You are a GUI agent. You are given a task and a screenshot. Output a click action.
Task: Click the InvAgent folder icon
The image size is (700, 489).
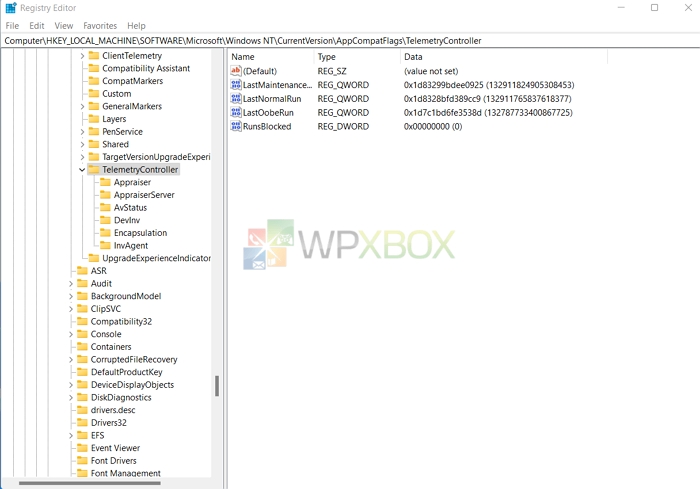(x=105, y=245)
